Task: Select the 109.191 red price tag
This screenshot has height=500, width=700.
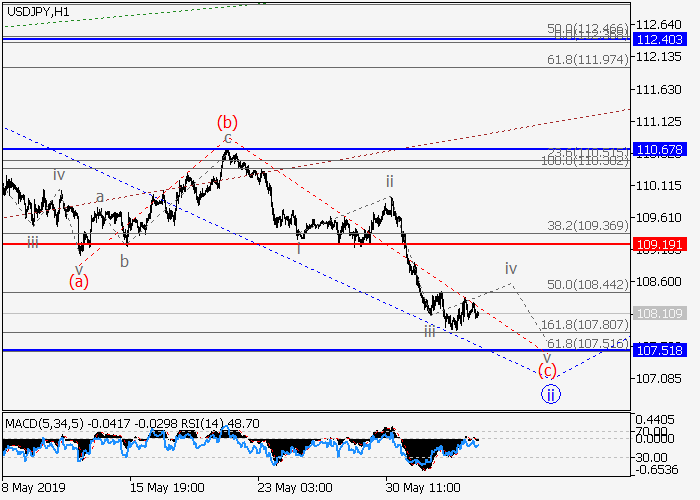Action: click(x=658, y=243)
